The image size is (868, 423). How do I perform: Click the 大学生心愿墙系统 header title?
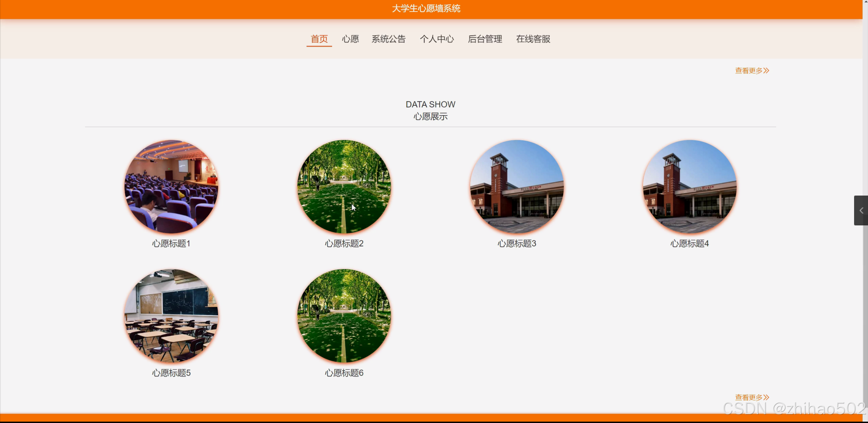click(x=426, y=8)
